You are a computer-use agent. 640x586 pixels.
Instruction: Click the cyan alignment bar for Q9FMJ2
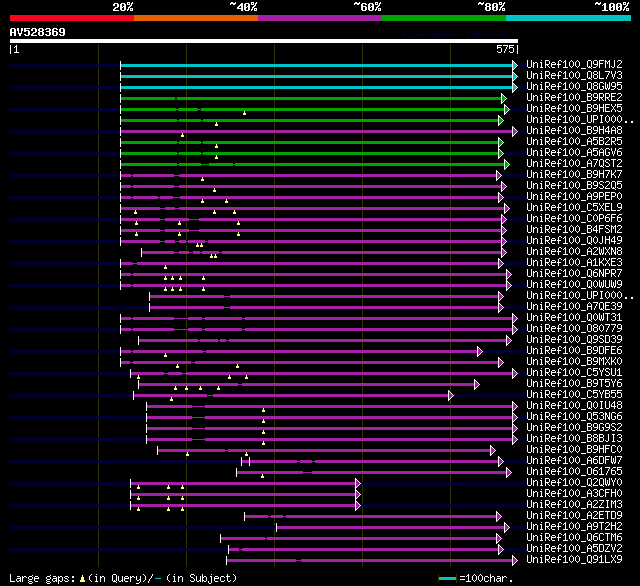pos(317,65)
